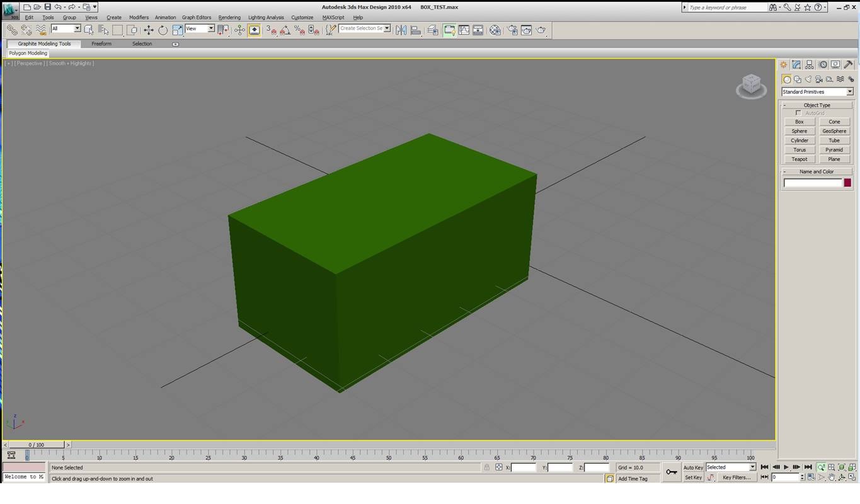
Task: Toggle the Angle Snap button
Action: (x=285, y=30)
